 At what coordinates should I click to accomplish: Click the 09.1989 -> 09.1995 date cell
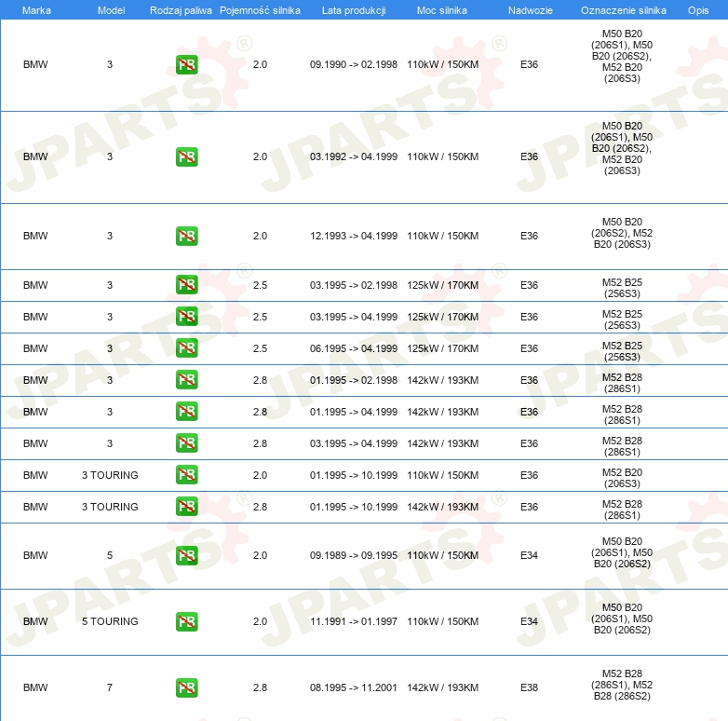(x=354, y=555)
